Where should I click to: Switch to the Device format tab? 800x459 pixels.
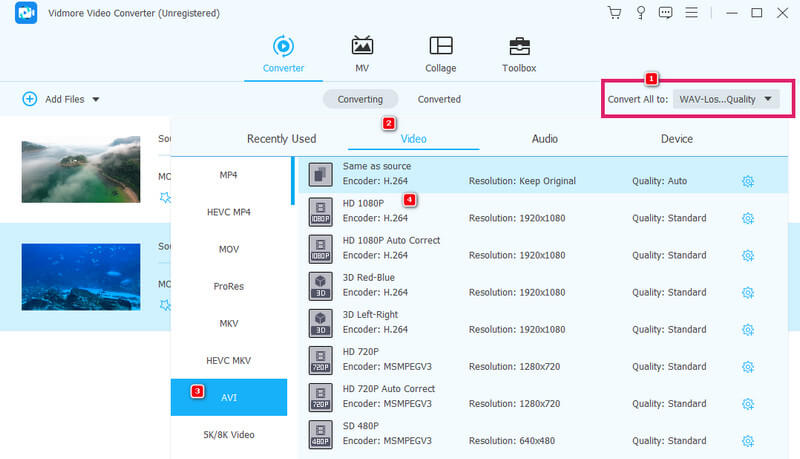[x=677, y=139]
